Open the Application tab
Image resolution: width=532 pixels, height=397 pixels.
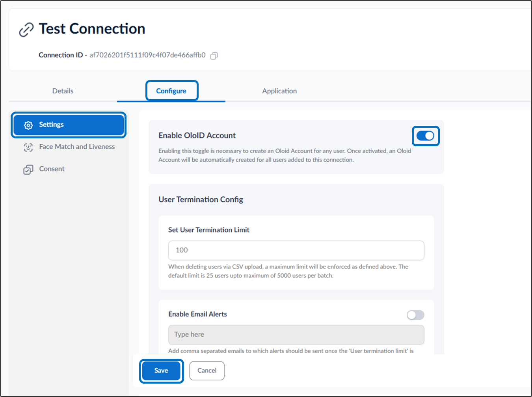(x=279, y=91)
